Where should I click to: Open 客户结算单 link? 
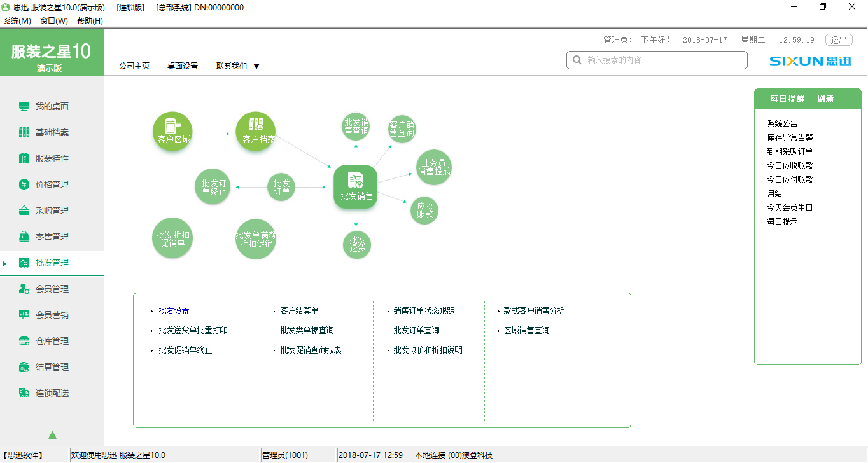point(299,311)
